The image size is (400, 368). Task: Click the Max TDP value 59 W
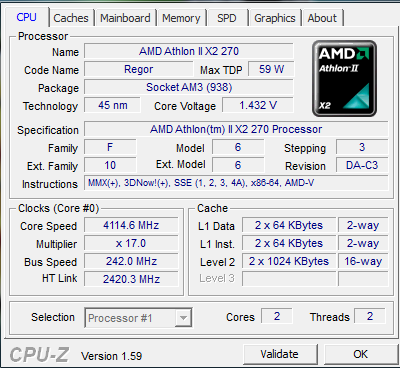point(271,69)
